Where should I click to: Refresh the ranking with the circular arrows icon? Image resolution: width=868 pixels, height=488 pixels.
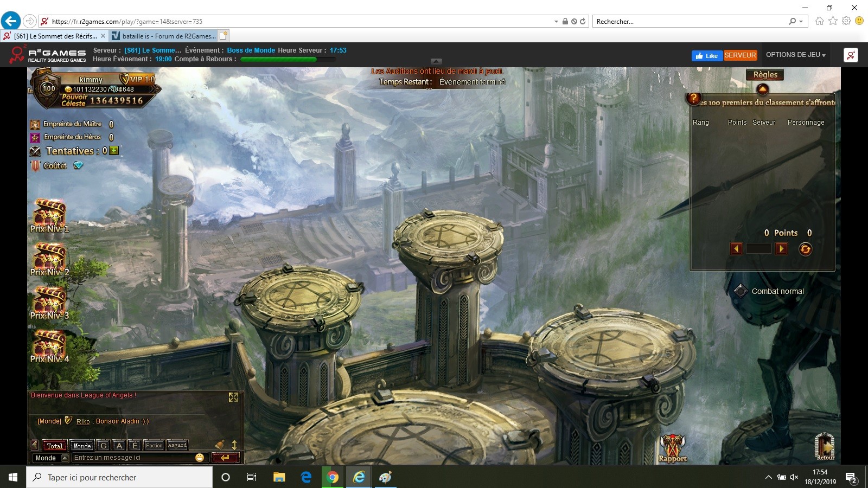coord(805,249)
